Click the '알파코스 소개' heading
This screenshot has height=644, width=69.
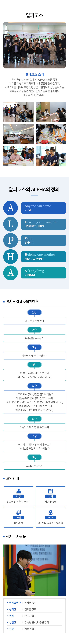pos(34,75)
